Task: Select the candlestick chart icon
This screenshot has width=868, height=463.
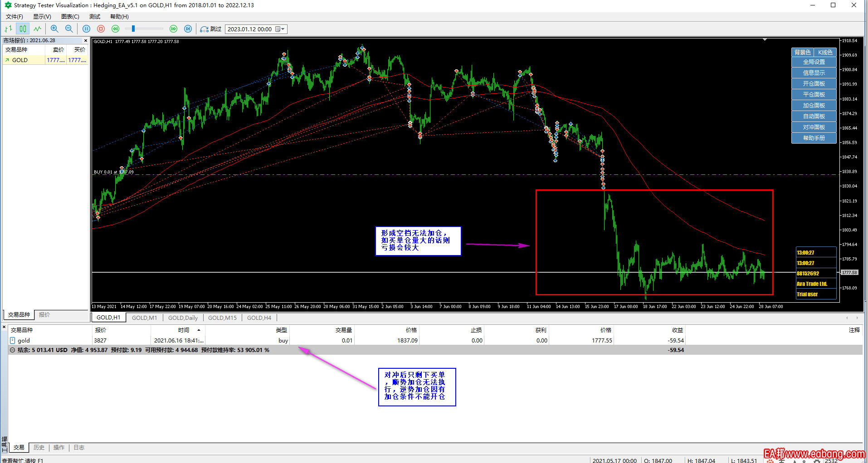Action: point(23,29)
